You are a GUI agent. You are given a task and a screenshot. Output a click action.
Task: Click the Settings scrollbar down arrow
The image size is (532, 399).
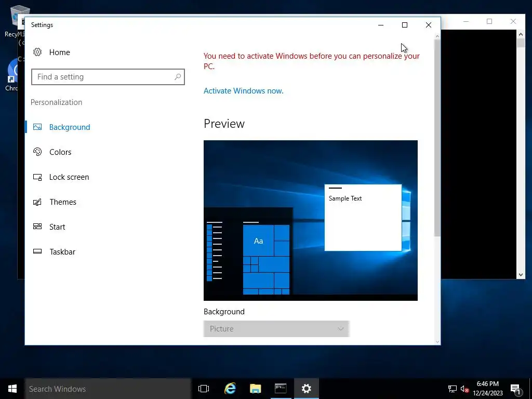[x=437, y=342]
